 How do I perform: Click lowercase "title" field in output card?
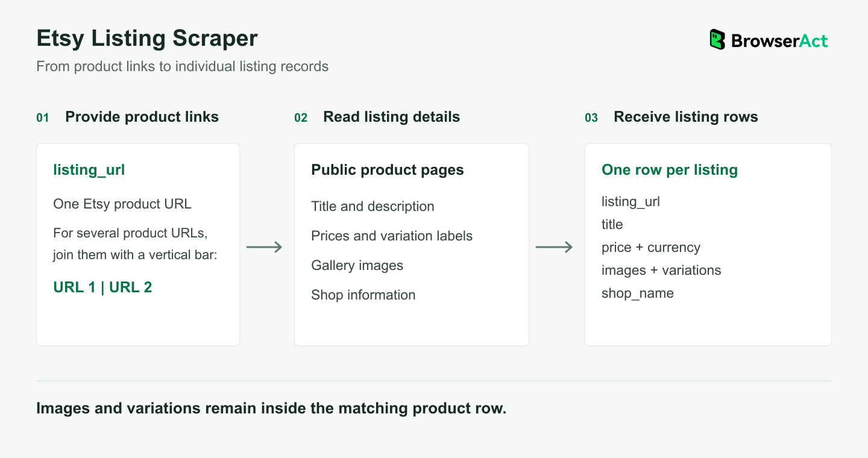[612, 224]
